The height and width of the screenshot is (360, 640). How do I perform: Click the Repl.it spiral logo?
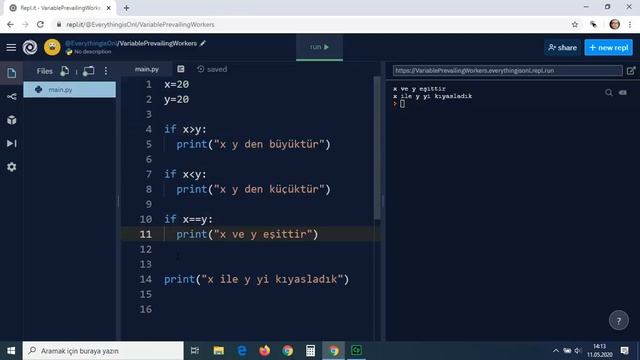pyautogui.click(x=30, y=47)
